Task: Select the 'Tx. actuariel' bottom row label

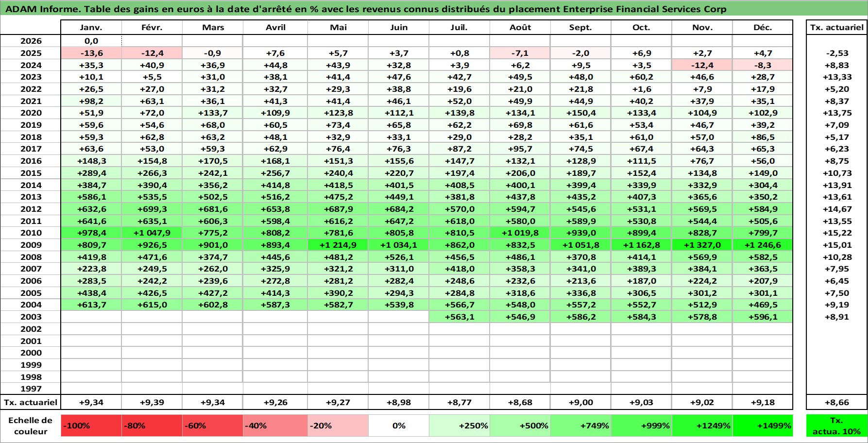Action: click(31, 402)
